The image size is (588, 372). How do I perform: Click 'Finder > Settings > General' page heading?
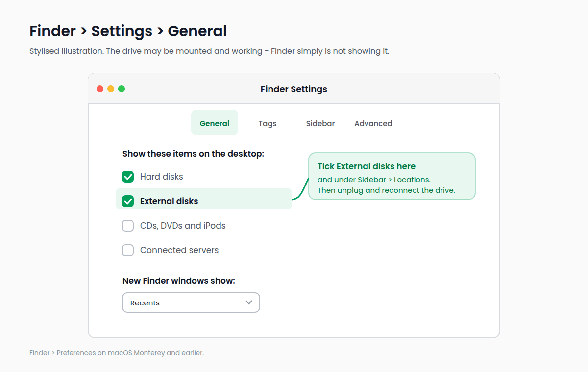coord(128,31)
